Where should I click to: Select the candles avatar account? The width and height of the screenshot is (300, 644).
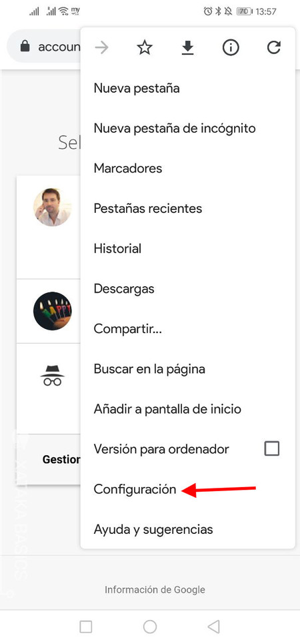[x=52, y=311]
